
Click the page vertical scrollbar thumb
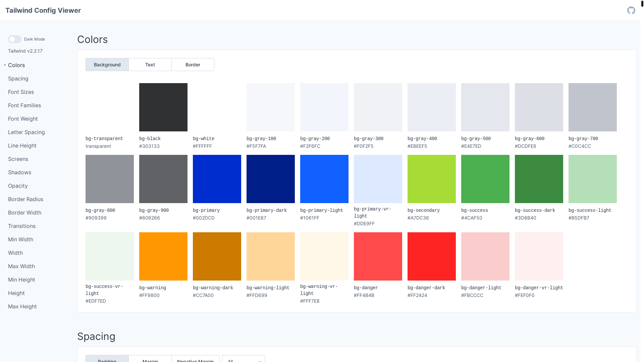coord(642,4)
